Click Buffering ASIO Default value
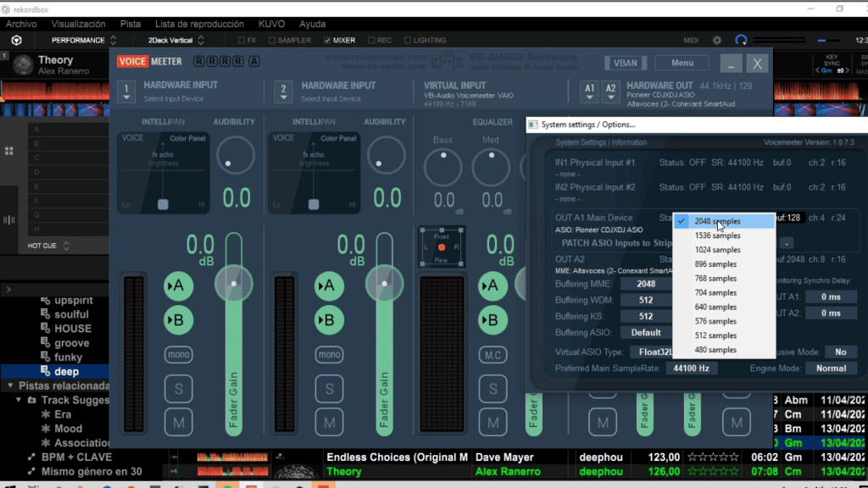The image size is (868, 488). coord(646,332)
